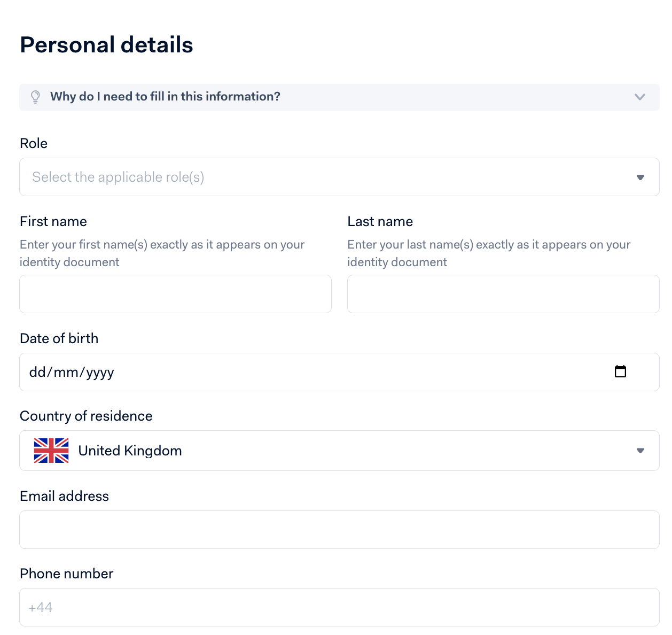Open the calendar date picker icon
Image resolution: width=672 pixels, height=635 pixels.
pyautogui.click(x=620, y=371)
